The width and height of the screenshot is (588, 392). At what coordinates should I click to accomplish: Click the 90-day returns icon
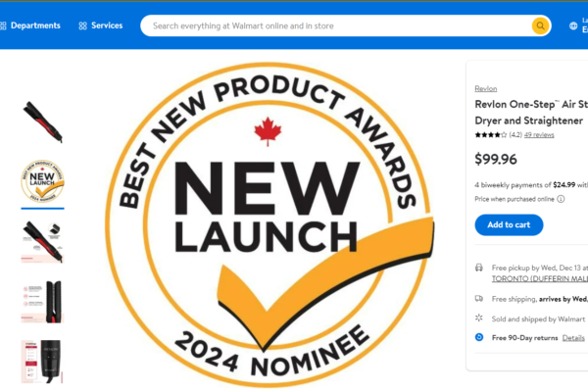click(479, 337)
